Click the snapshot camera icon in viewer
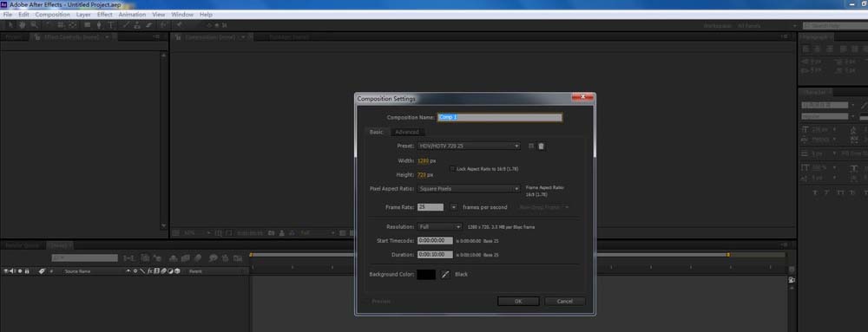The height and width of the screenshot is (332, 868). pos(271,234)
